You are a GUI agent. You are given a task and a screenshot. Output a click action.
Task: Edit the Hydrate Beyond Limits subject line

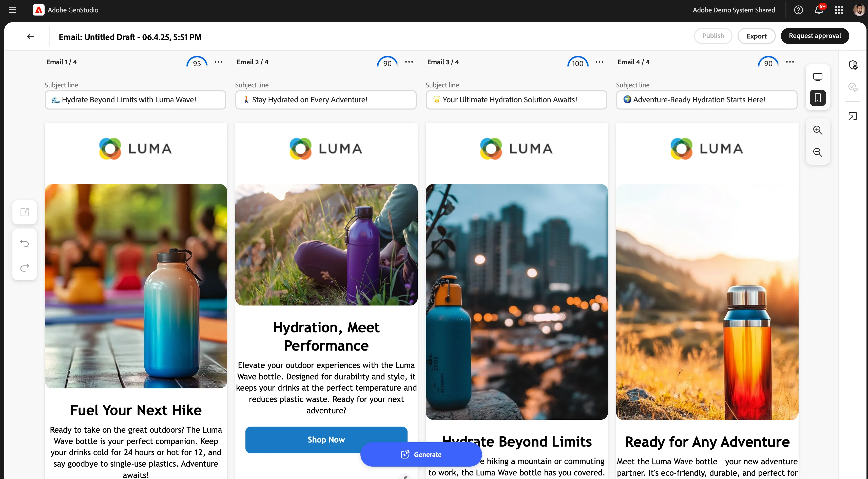point(136,100)
